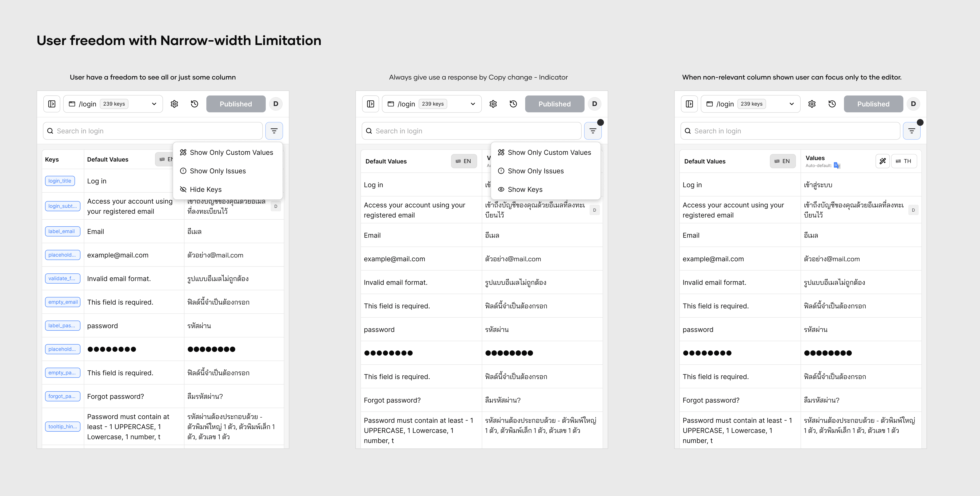Image resolution: width=980 pixels, height=496 pixels.
Task: Click magic wand icon beside TH
Action: click(883, 161)
